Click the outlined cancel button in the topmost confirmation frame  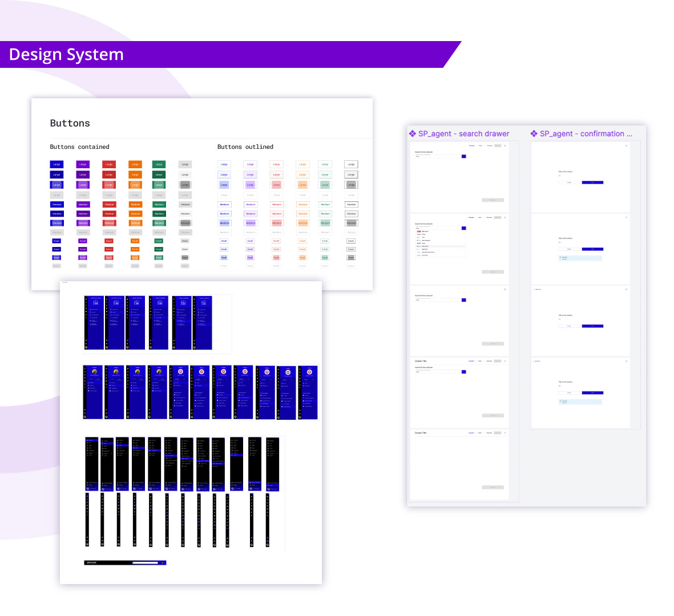coord(570,183)
